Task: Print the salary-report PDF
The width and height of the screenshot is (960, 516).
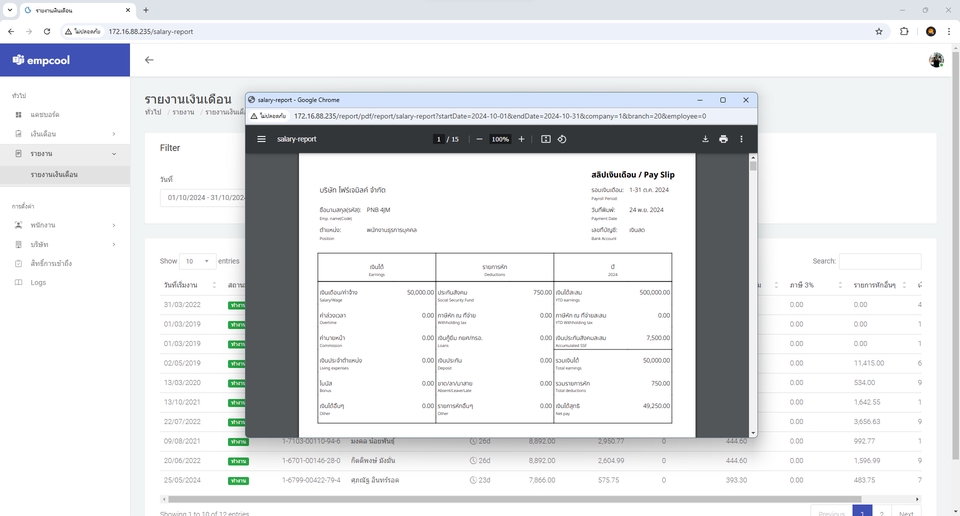Action: [x=723, y=139]
